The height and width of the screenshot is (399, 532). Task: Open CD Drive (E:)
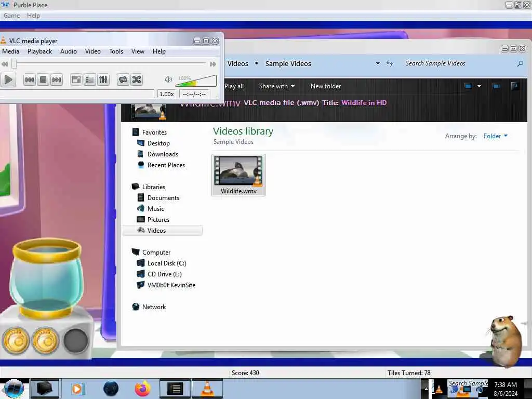pyautogui.click(x=165, y=274)
